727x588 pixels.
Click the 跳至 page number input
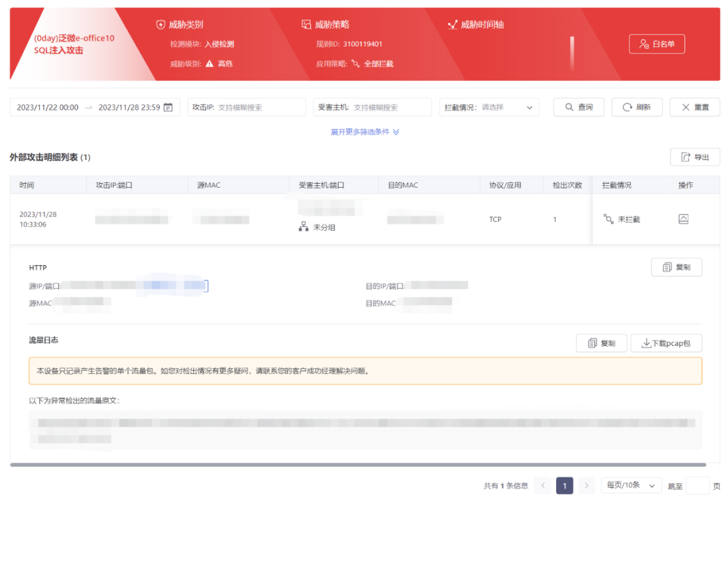click(697, 486)
